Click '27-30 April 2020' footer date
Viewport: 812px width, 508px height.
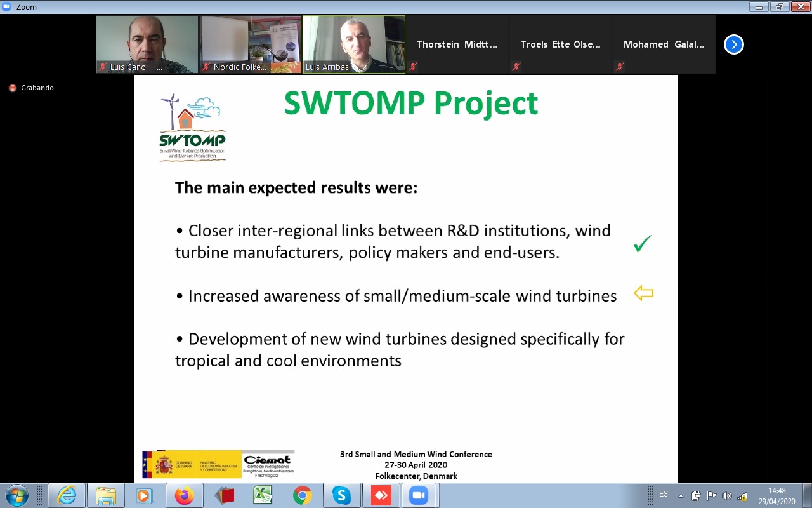click(416, 465)
